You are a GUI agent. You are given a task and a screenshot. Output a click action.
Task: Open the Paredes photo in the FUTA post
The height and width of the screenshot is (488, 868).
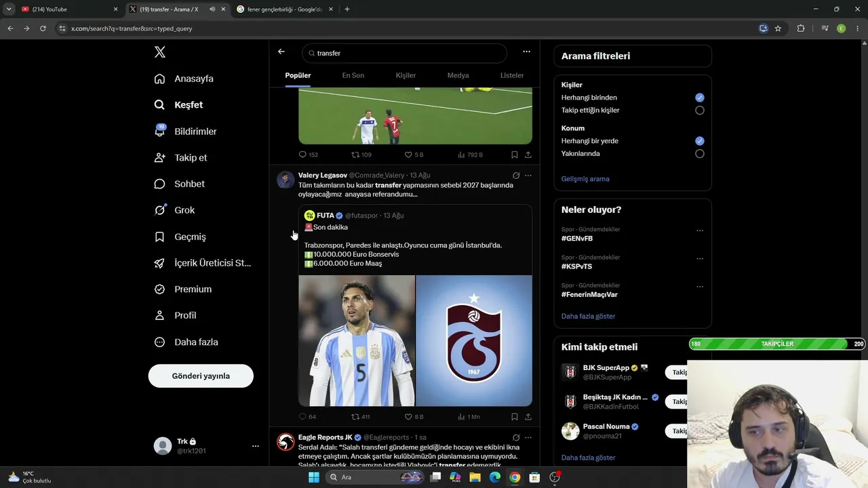click(357, 340)
